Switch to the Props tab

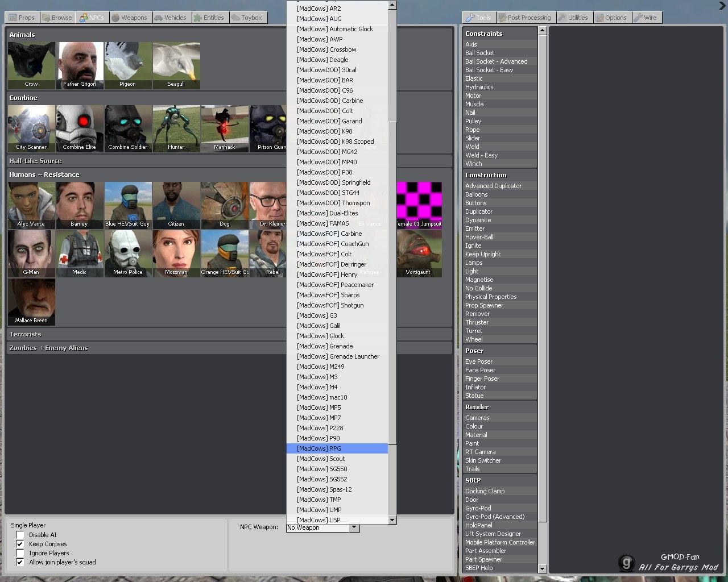22,18
